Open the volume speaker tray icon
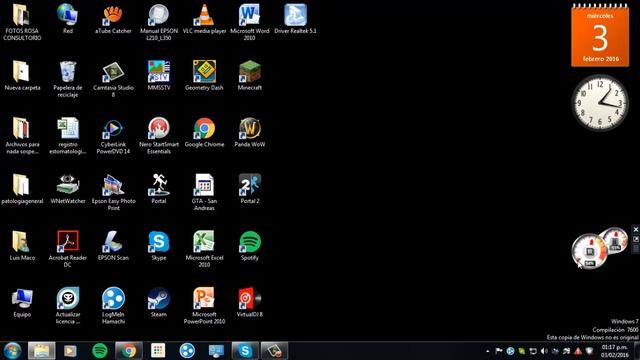Viewport: 640px width, 360px height. (x=544, y=351)
